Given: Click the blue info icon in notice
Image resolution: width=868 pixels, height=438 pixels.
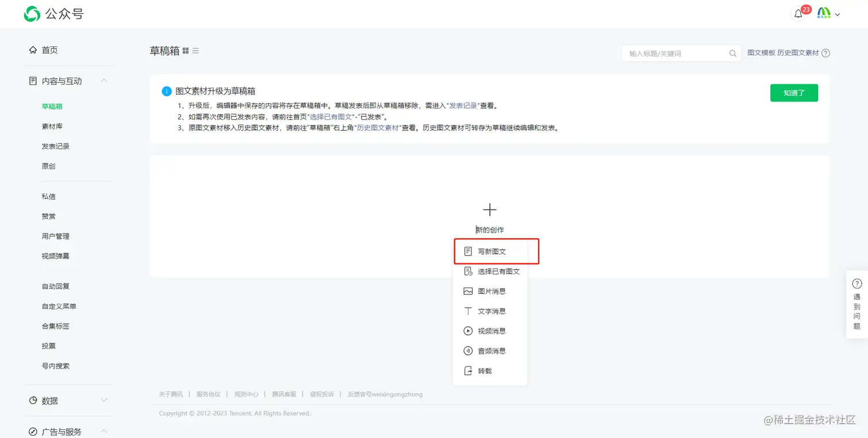Looking at the screenshot, I should click(x=166, y=91).
